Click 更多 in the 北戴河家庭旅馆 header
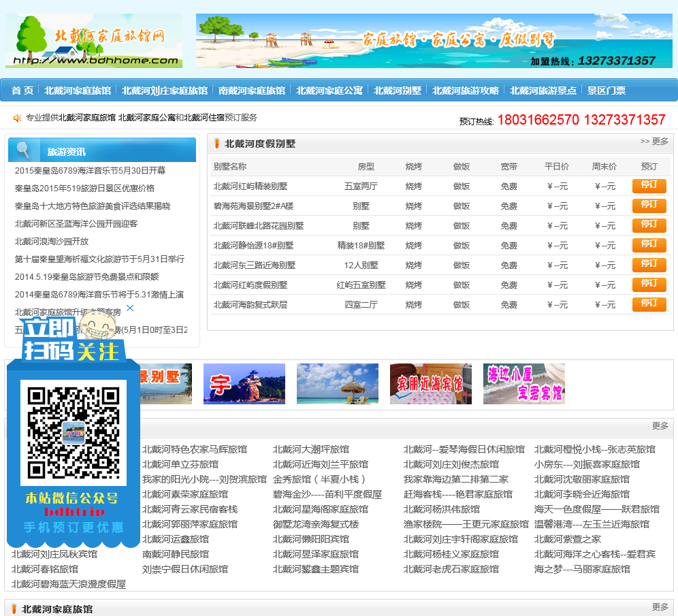 [660, 607]
